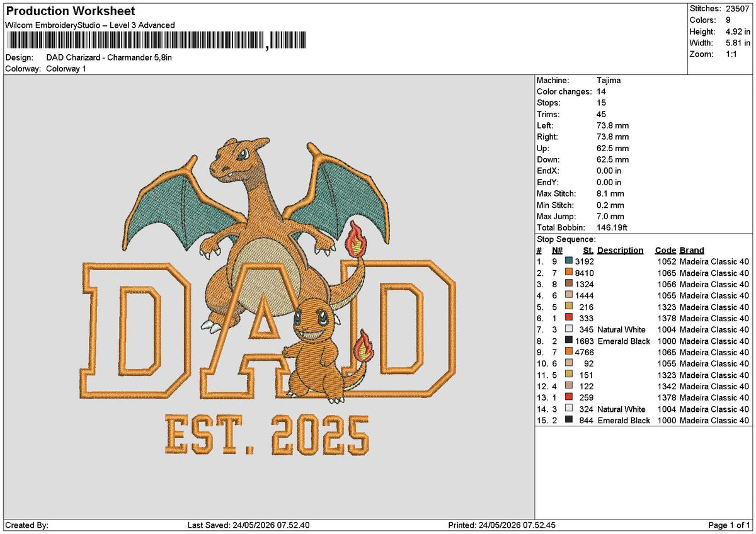Click the St. column header
756x534 pixels.
[588, 251]
